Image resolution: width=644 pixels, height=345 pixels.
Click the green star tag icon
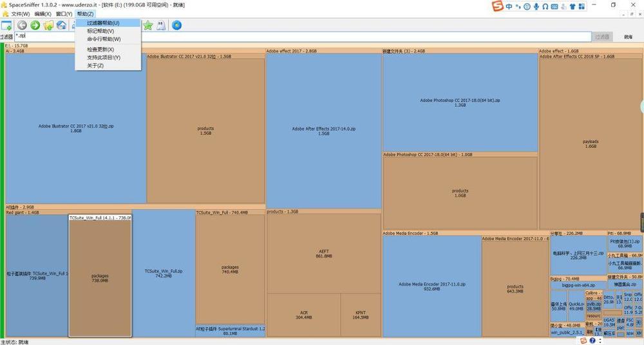pyautogui.click(x=148, y=26)
